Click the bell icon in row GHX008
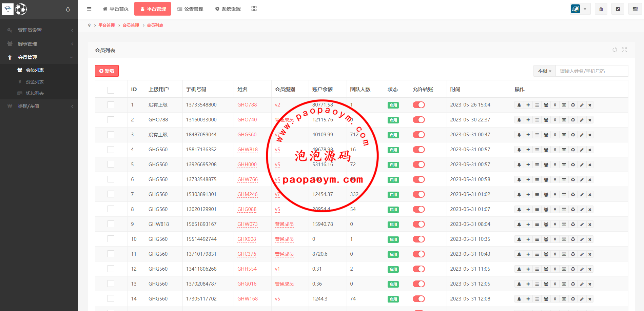Screen dimensions: 644x311 coord(519,239)
